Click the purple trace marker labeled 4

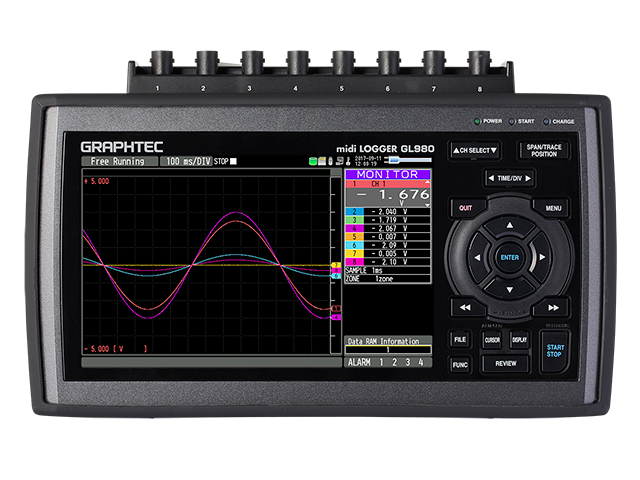[336, 317]
